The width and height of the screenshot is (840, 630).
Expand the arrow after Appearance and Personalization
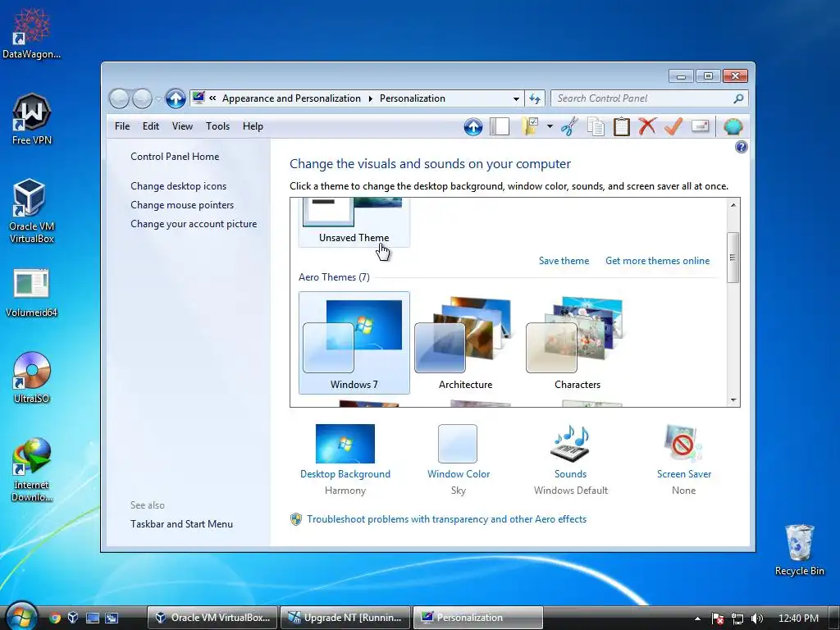[x=370, y=98]
